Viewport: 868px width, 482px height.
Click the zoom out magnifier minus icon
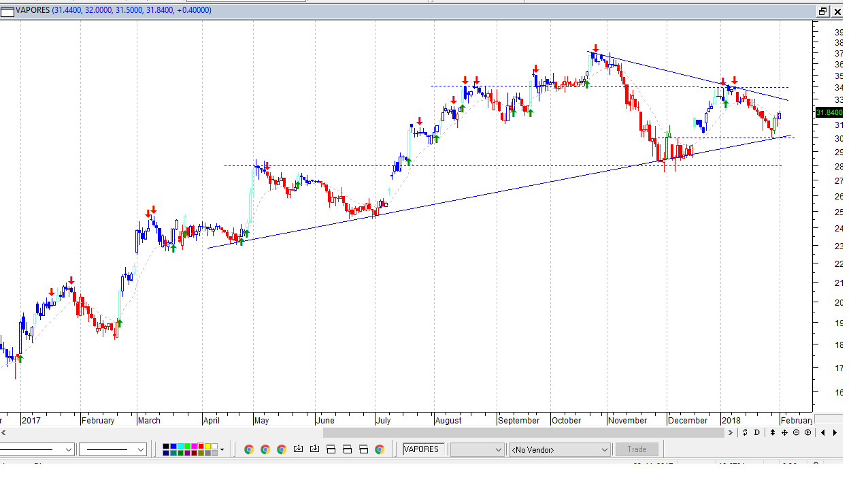point(796,433)
